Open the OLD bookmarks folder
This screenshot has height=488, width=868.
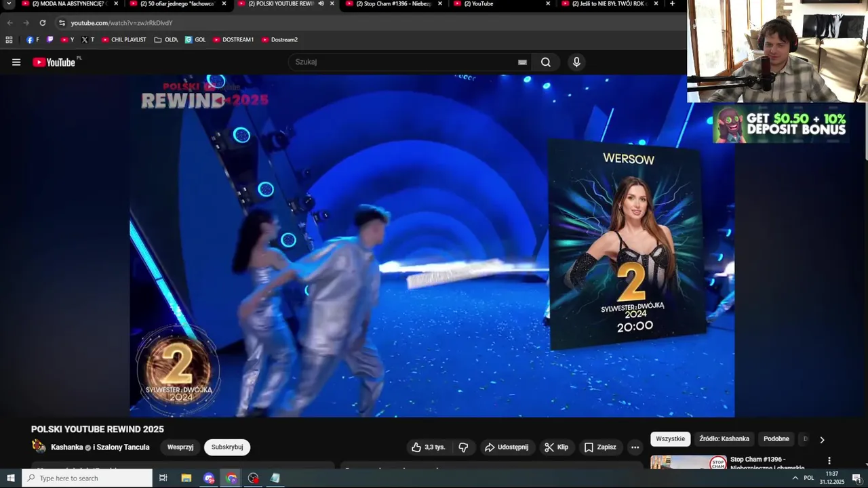click(166, 40)
